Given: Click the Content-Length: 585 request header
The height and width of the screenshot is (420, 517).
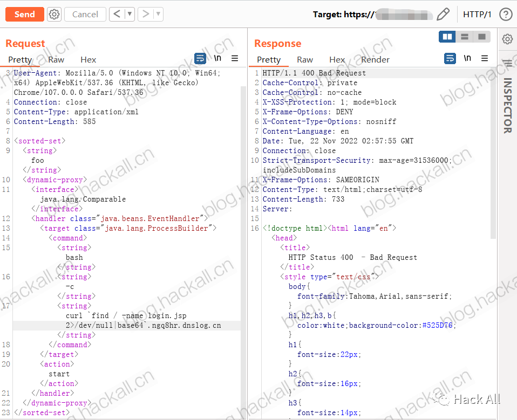Looking at the screenshot, I should [55, 121].
